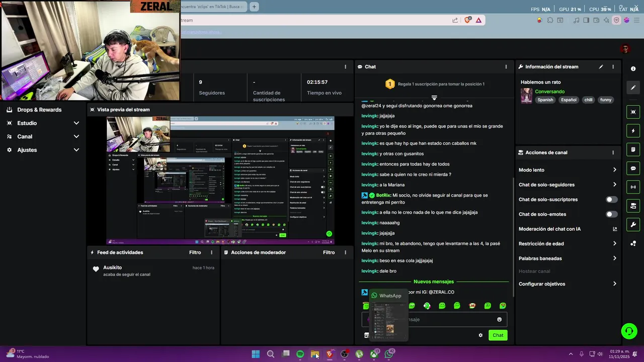This screenshot has height=362, width=644.
Task: Open Feed de actividades Filtro dropdown
Action: click(195, 252)
